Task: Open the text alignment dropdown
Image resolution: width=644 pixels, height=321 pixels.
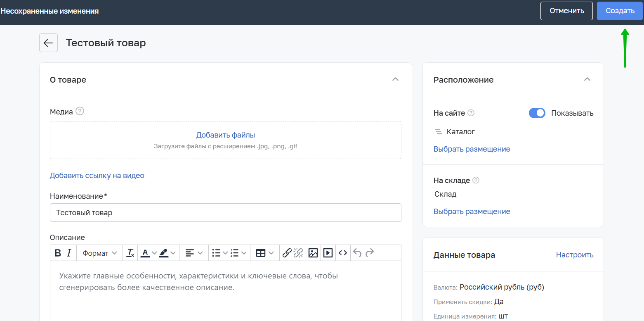Action: [193, 252]
